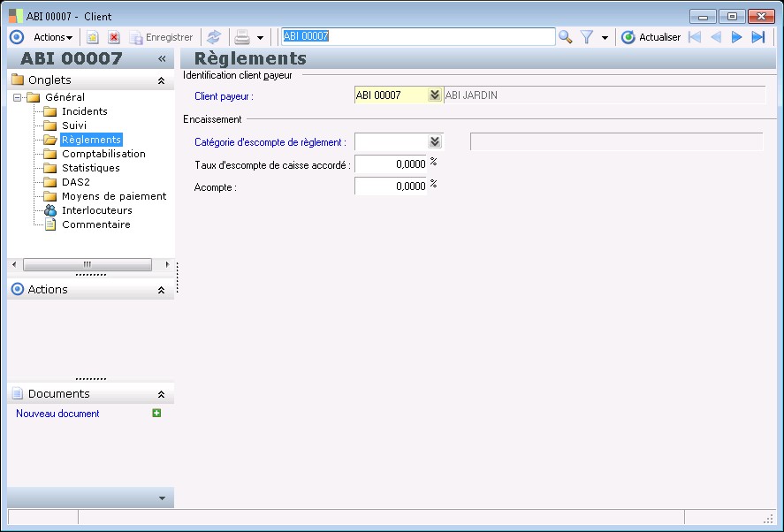Click the Acompte percentage field
The image size is (784, 532).
pos(391,186)
